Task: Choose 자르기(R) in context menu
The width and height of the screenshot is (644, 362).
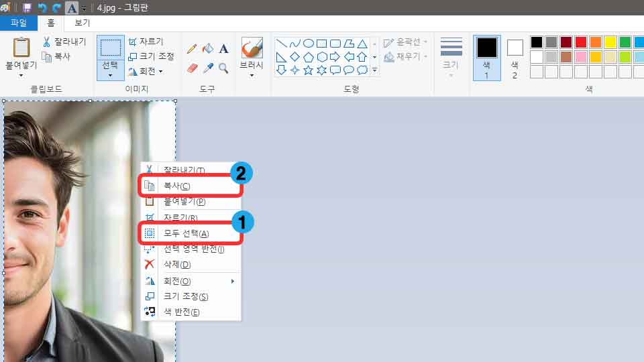Action: point(191,217)
